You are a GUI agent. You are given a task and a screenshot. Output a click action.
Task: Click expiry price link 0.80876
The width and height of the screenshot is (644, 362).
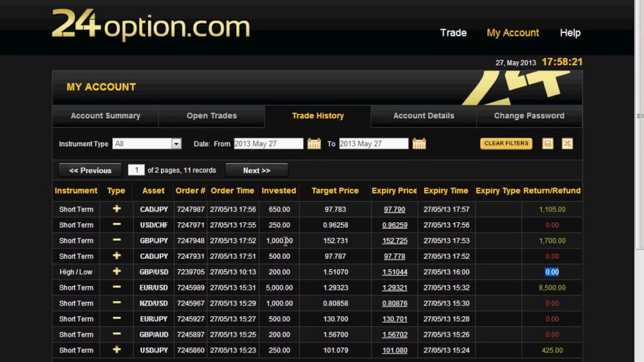tap(394, 303)
